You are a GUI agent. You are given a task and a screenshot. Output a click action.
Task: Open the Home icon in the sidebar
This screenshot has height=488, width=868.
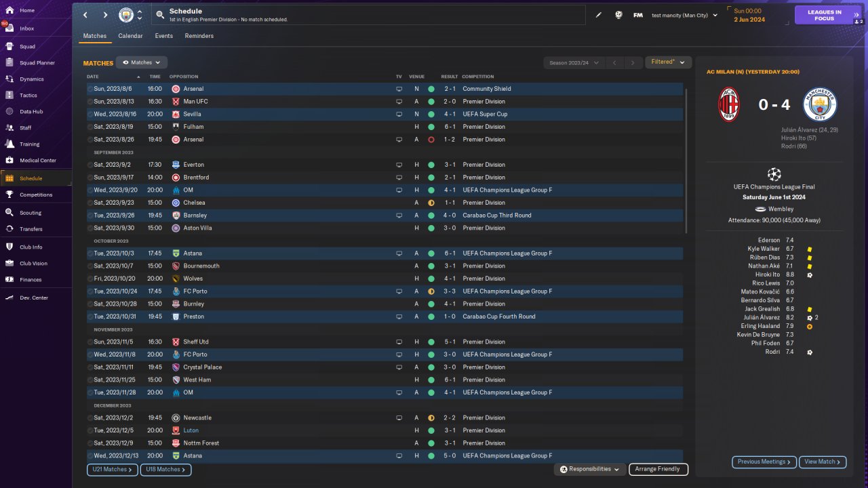[9, 10]
